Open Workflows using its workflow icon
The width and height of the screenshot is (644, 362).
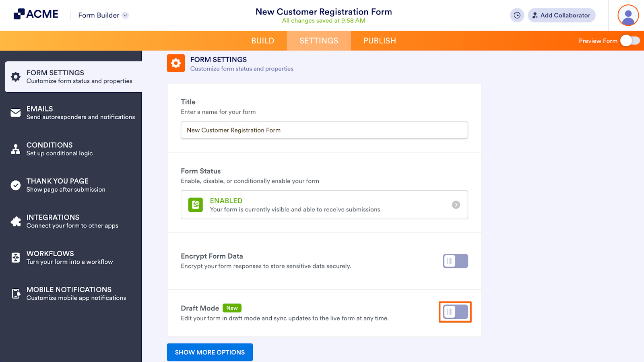[x=15, y=257]
